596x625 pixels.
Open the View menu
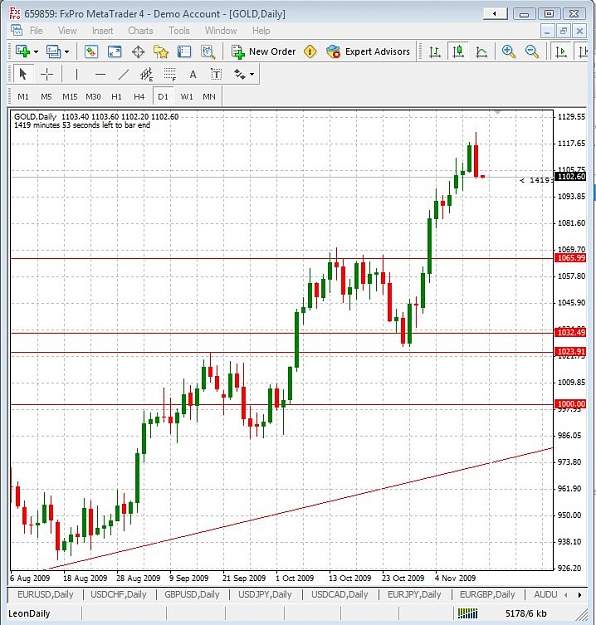(x=67, y=31)
